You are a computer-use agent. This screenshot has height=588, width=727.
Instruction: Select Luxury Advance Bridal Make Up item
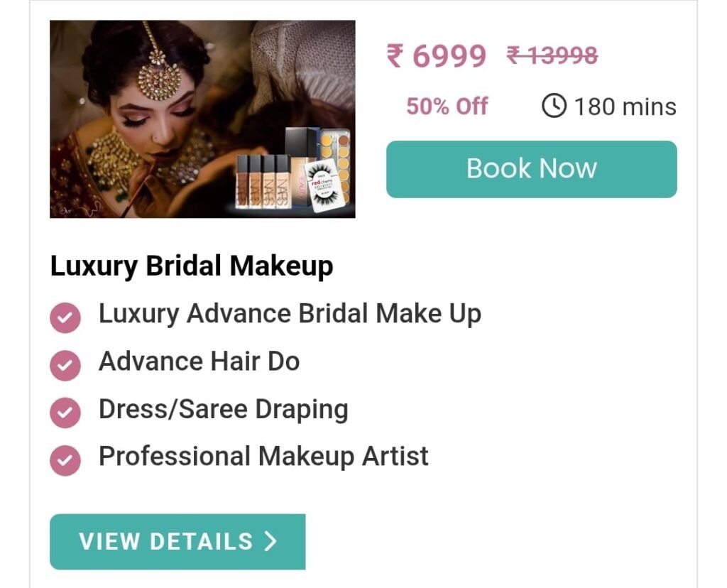(x=290, y=314)
